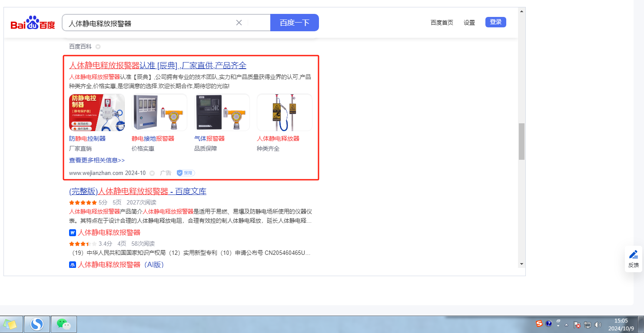Open the 人体静电释放报警器 link beside the W icon
The width and height of the screenshot is (644, 333).
click(x=109, y=232)
